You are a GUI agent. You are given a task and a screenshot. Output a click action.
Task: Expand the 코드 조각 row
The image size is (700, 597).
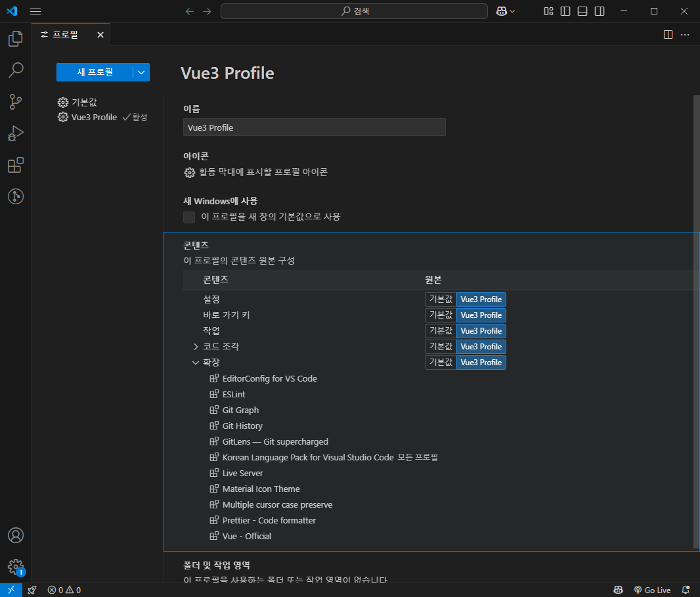click(196, 347)
